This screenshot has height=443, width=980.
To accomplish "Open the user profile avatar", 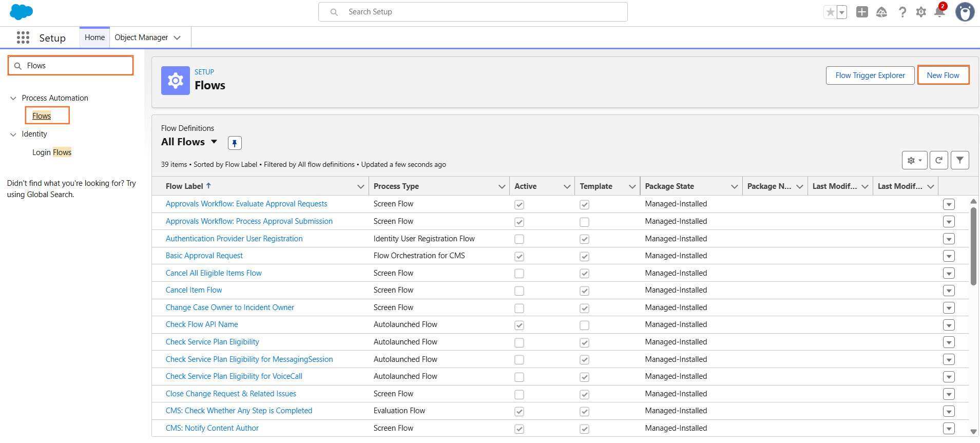I will (x=965, y=12).
